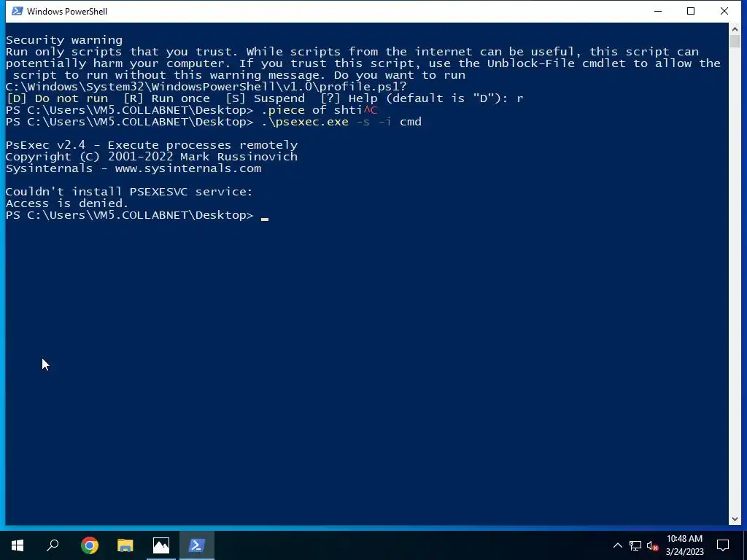Open the Photos app taskbar icon
The image size is (747, 560).
point(161,545)
